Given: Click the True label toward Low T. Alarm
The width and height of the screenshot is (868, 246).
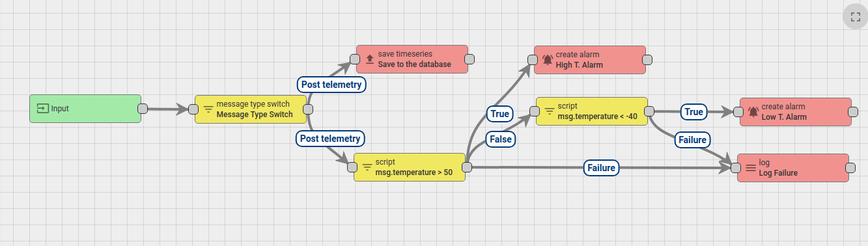Looking at the screenshot, I should click(694, 112).
